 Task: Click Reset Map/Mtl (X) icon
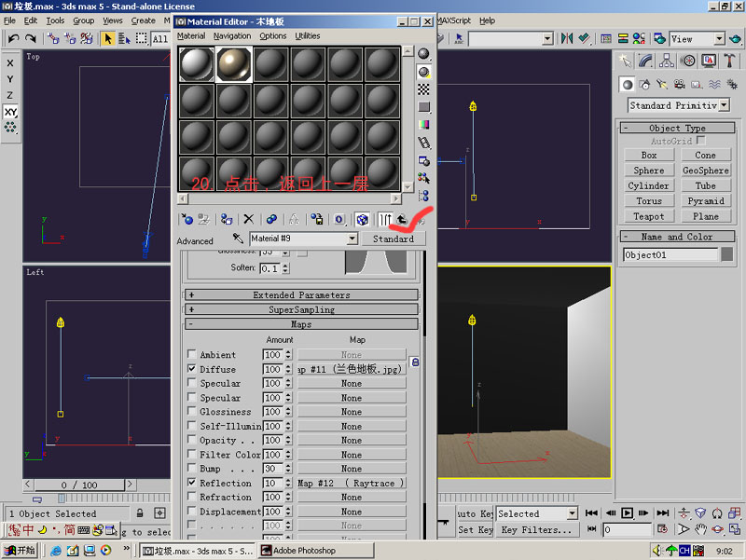249,219
